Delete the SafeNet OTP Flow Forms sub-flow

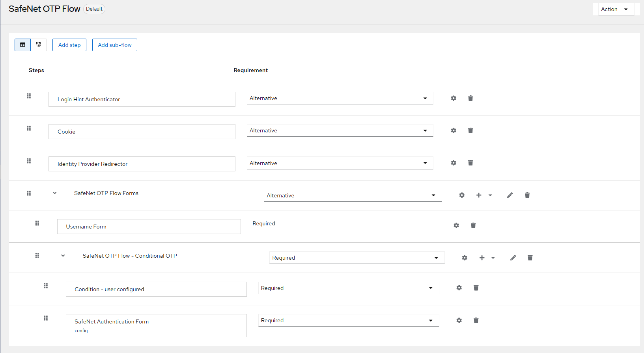click(x=527, y=195)
